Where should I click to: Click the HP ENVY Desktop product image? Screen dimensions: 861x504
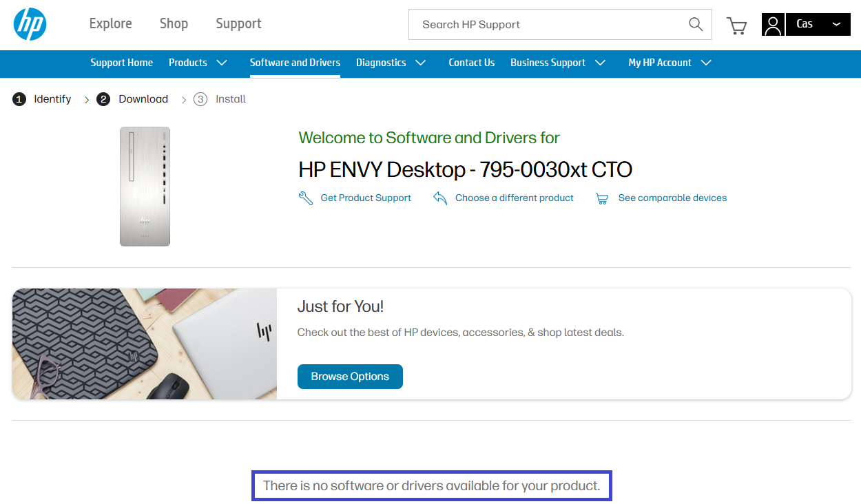pyautogui.click(x=145, y=187)
